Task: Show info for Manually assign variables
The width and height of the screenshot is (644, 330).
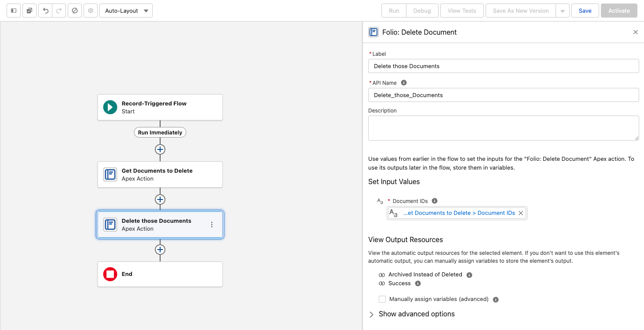Action: (496, 299)
